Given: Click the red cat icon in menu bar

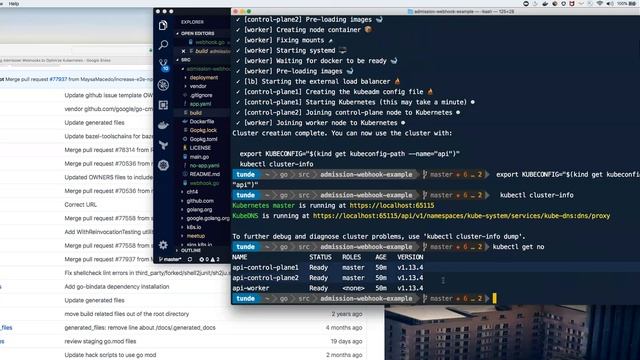Looking at the screenshot, I should [x=572, y=3].
